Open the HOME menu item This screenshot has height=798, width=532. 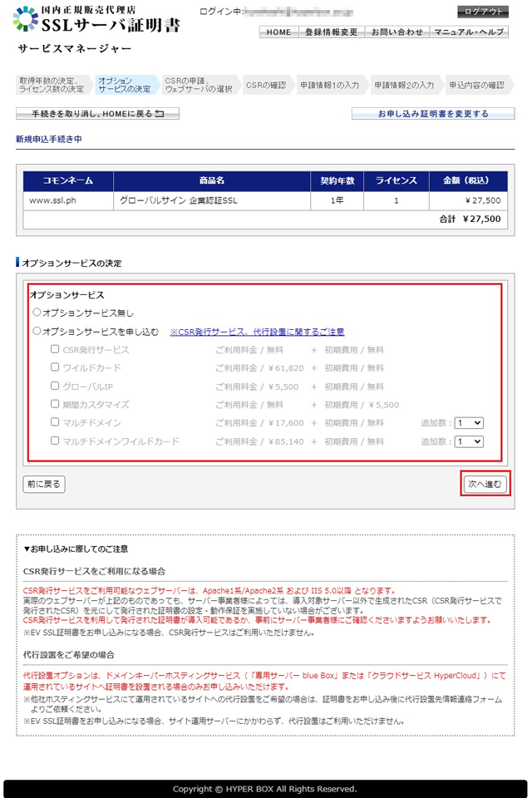(278, 32)
